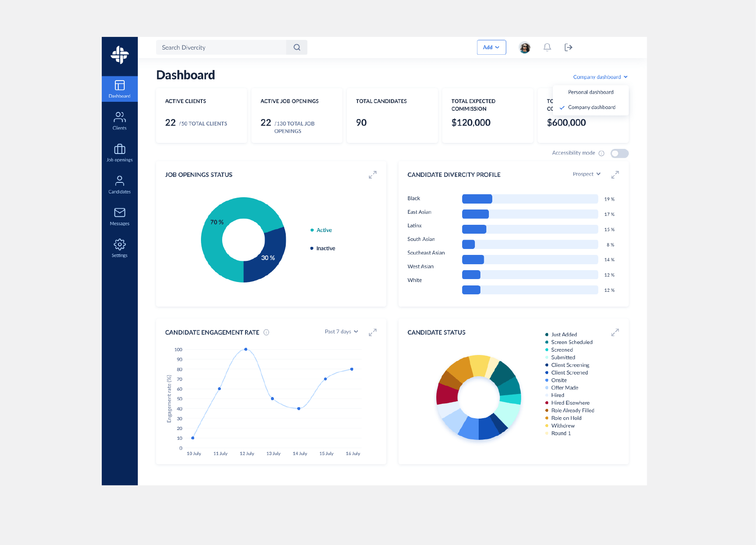Click Role on Hold legend entry
Viewport: 756px width, 545px height.
[x=564, y=418]
